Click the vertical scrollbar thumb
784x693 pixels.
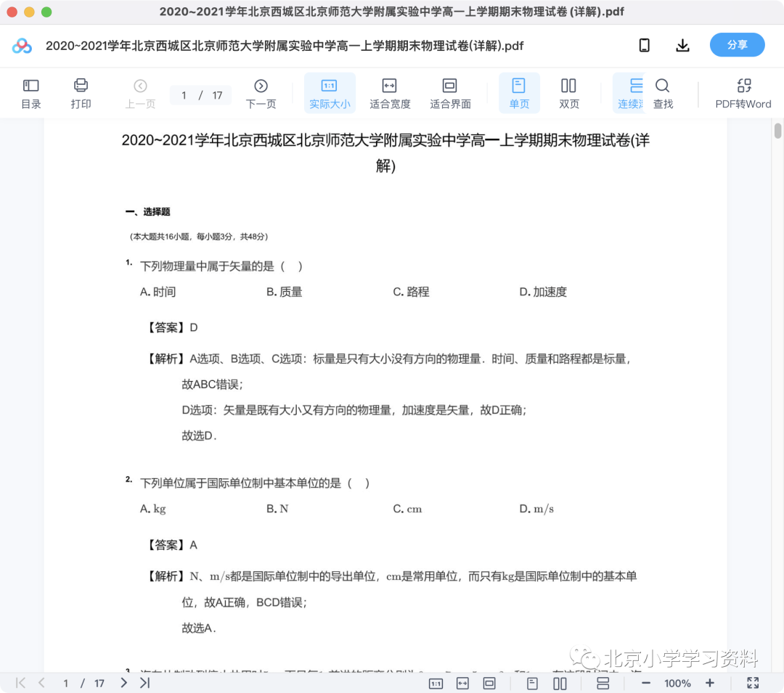pos(777,131)
